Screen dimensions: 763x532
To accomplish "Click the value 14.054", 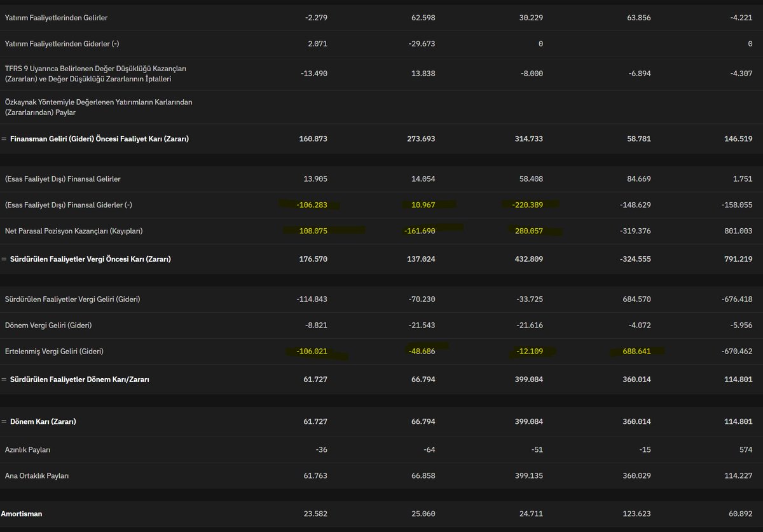I will 423,179.
